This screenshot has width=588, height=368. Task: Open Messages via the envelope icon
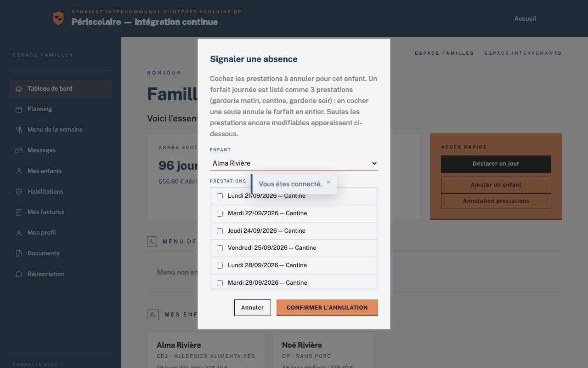19,150
